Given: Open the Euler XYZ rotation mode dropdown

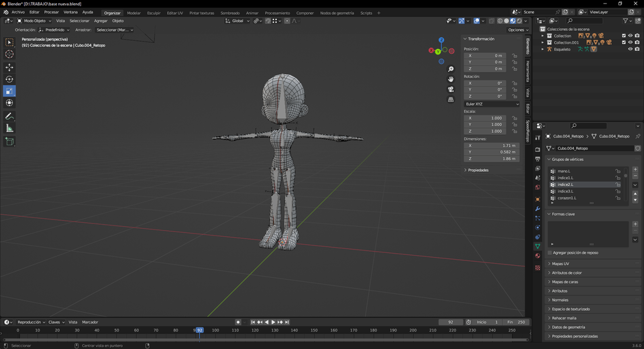Looking at the screenshot, I should tap(492, 104).
